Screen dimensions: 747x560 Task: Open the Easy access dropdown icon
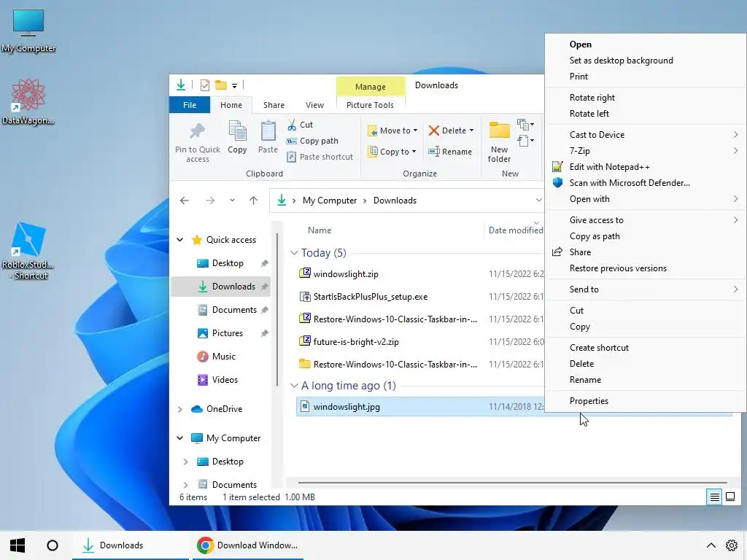tap(525, 141)
